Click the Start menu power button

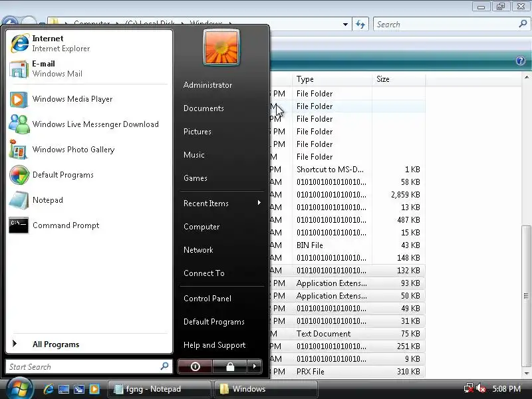click(x=195, y=366)
